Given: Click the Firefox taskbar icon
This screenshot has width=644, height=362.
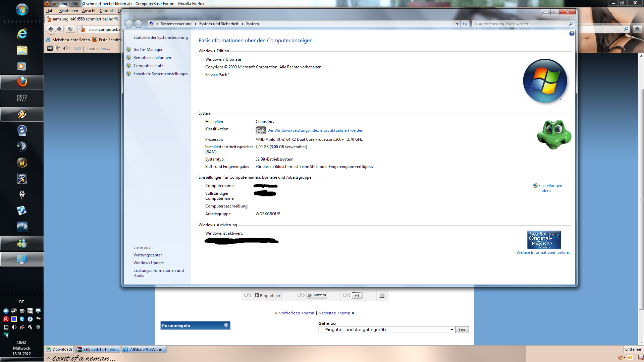Looking at the screenshot, I should coord(22,82).
